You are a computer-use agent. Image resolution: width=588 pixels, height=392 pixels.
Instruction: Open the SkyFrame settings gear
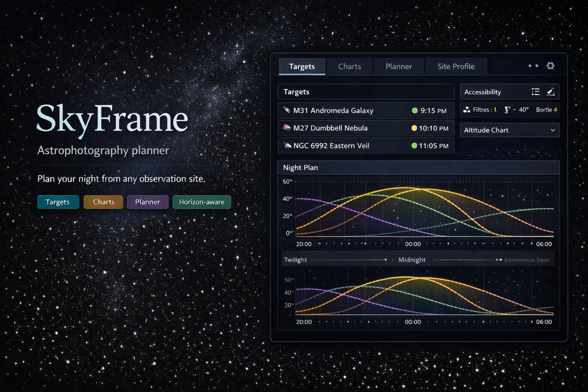coord(550,66)
